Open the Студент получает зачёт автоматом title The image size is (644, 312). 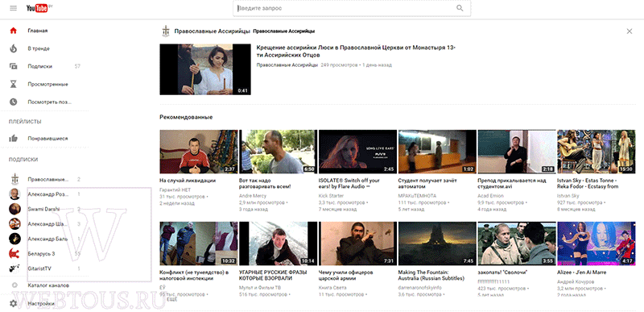[x=427, y=183]
